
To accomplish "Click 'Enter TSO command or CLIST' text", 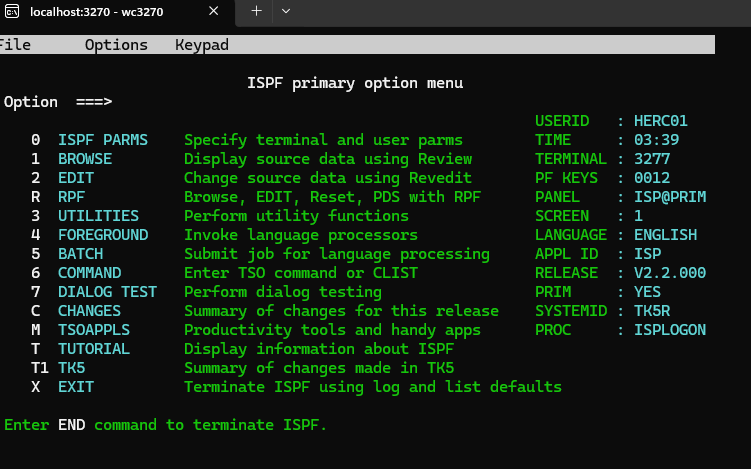I will click(x=301, y=273).
